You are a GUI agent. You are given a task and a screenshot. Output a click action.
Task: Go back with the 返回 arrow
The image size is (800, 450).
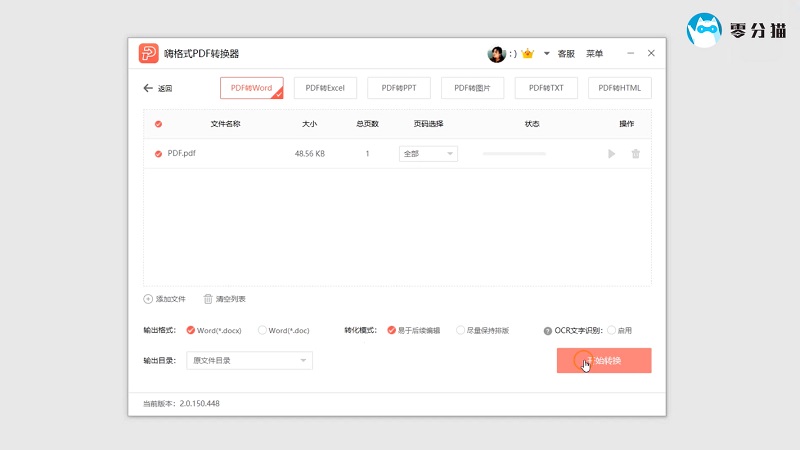(158, 88)
